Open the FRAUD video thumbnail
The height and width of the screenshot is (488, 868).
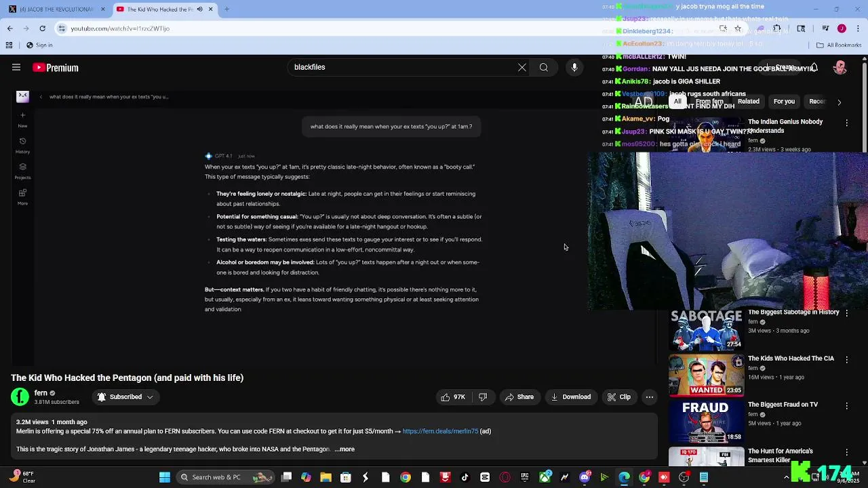click(x=706, y=421)
